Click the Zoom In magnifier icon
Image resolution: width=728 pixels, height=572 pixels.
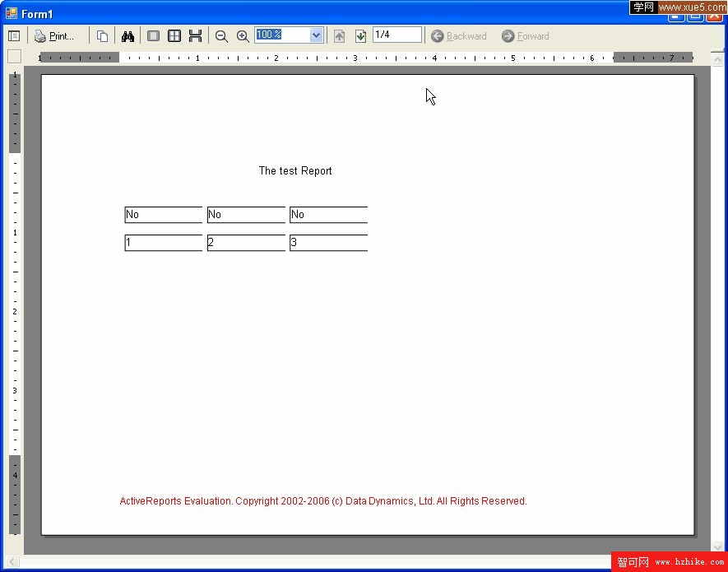[243, 36]
